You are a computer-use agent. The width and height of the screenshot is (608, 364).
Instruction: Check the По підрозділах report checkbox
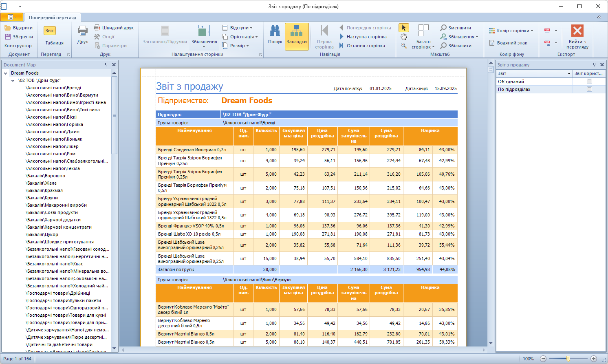pyautogui.click(x=589, y=89)
